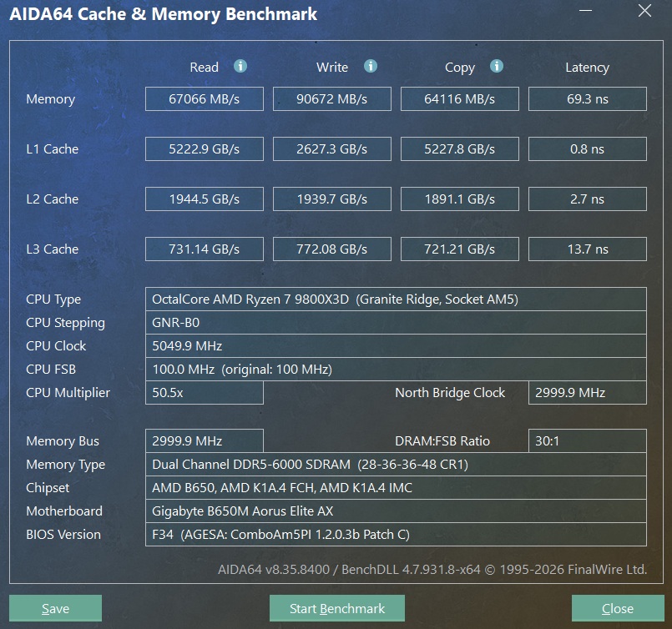Screen dimensions: 672x629
Task: Click CPU Type field Ryzen 7 9800X3D
Action: coord(396,299)
